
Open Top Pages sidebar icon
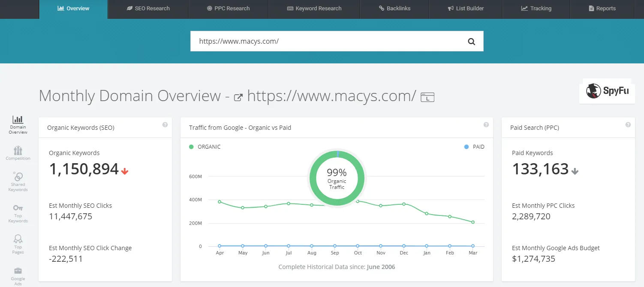pos(18,244)
